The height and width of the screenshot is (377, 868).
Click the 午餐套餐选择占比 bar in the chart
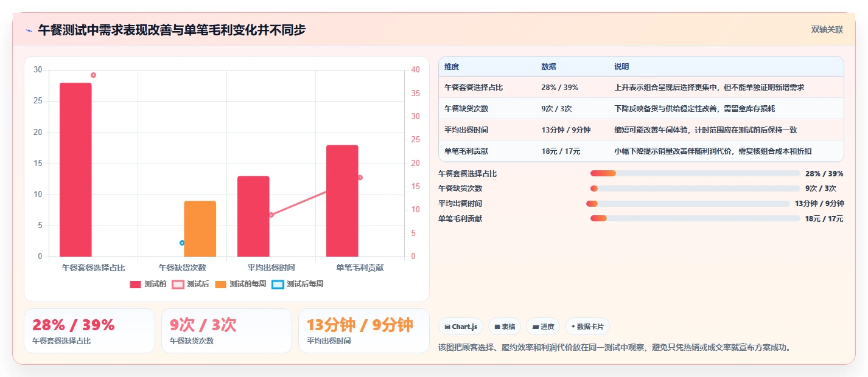click(75, 170)
